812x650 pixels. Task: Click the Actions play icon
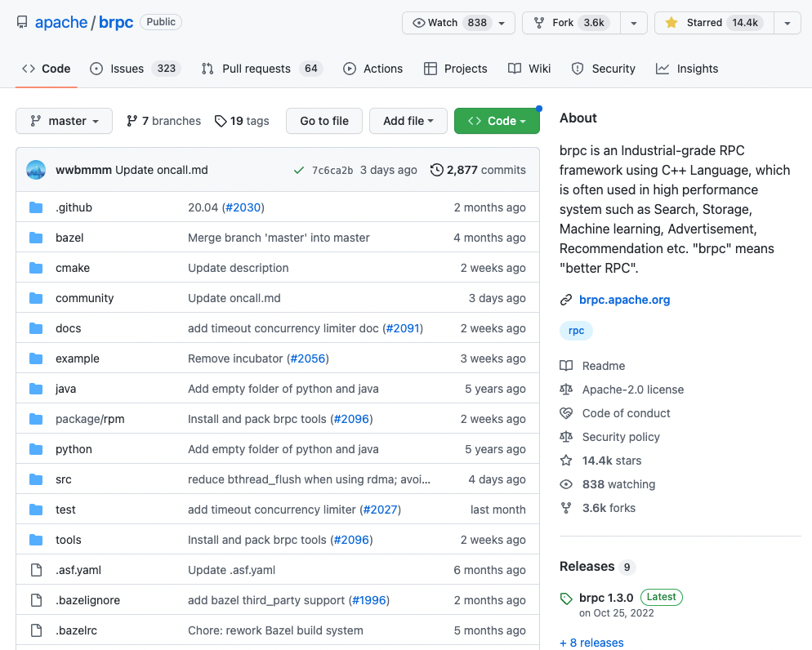click(x=350, y=69)
